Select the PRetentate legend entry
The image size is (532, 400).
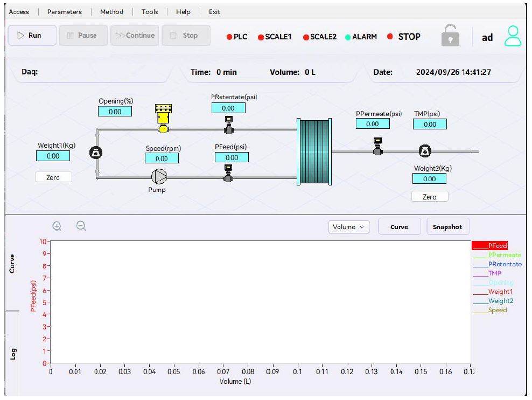click(498, 264)
